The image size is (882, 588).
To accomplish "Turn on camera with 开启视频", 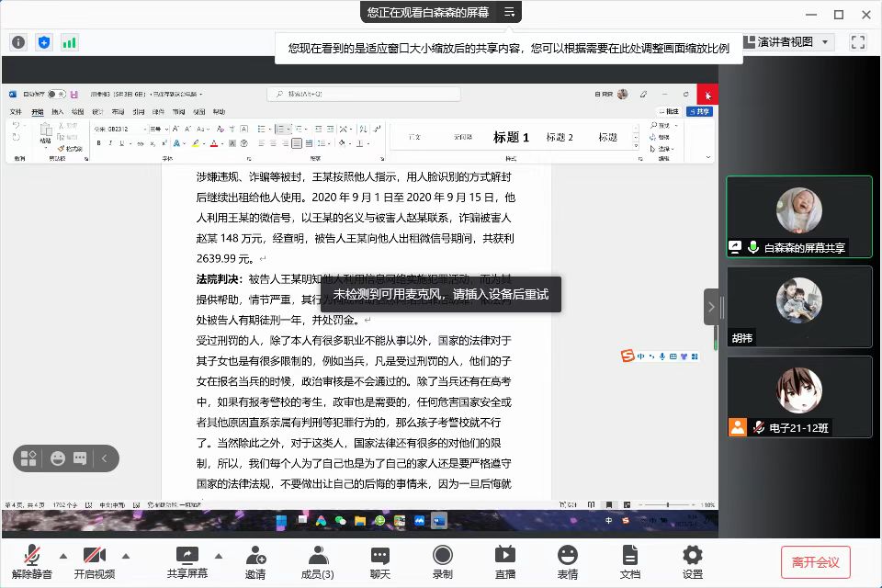I will [x=95, y=561].
